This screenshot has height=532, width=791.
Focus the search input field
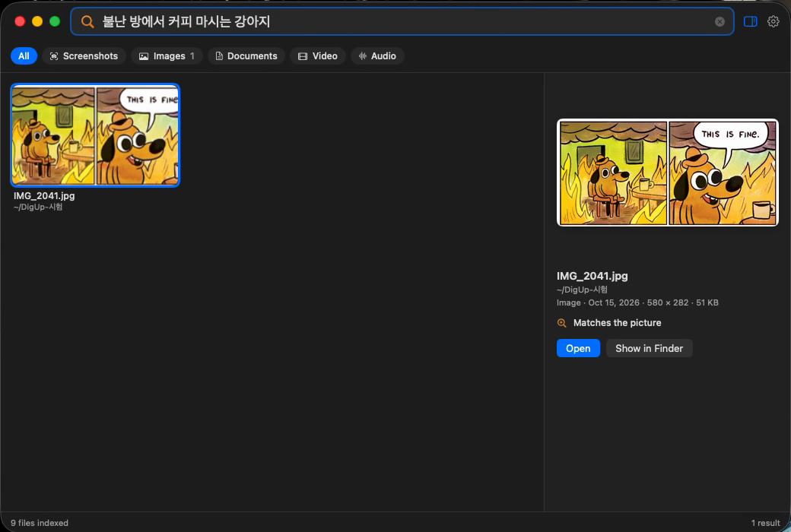pyautogui.click(x=402, y=22)
